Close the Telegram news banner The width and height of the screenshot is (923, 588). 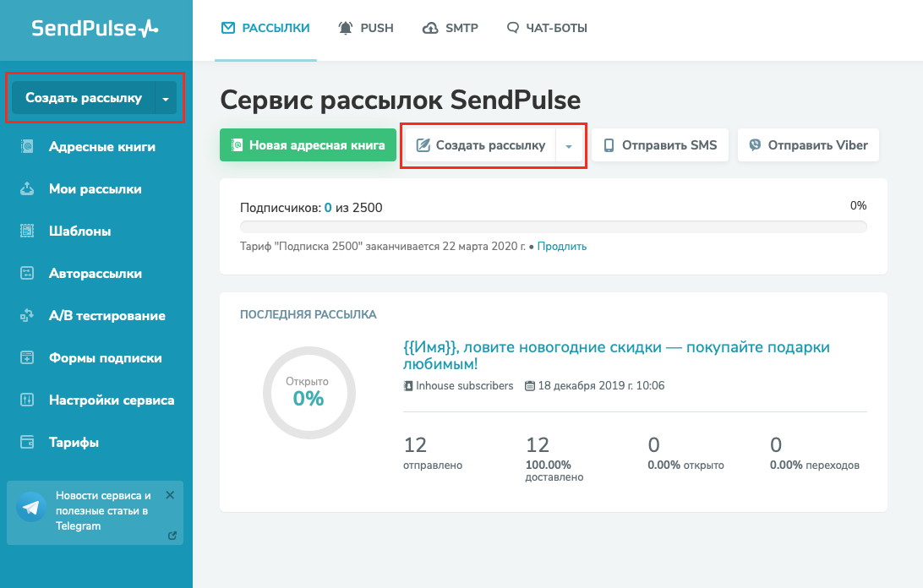tap(170, 495)
